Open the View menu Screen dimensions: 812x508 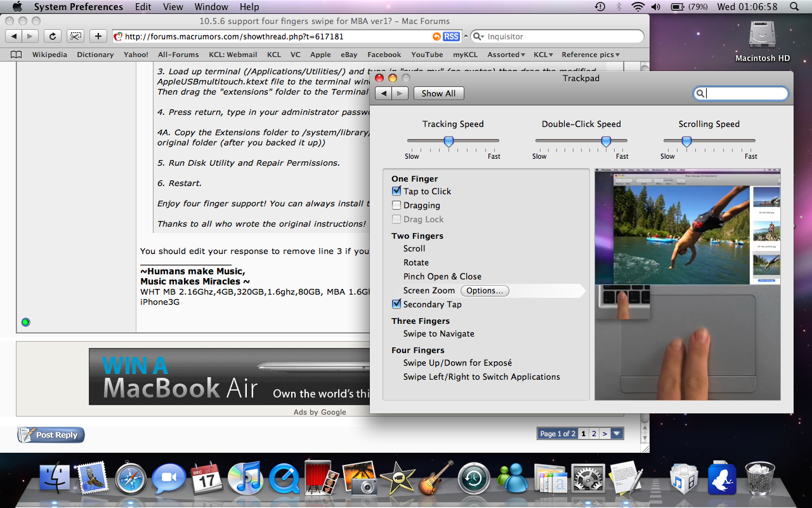(173, 7)
